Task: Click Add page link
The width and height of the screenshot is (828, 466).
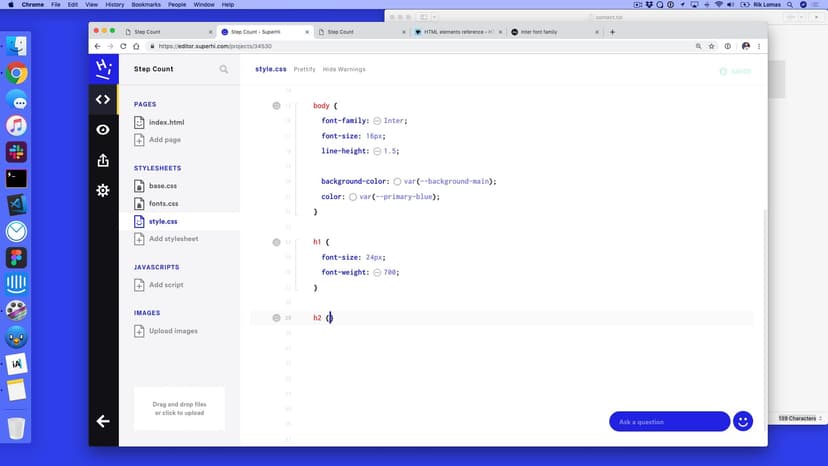Action: (x=164, y=140)
